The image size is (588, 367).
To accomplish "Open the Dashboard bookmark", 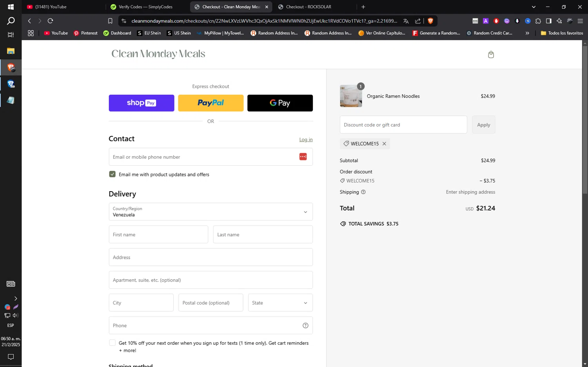I will click(x=117, y=33).
